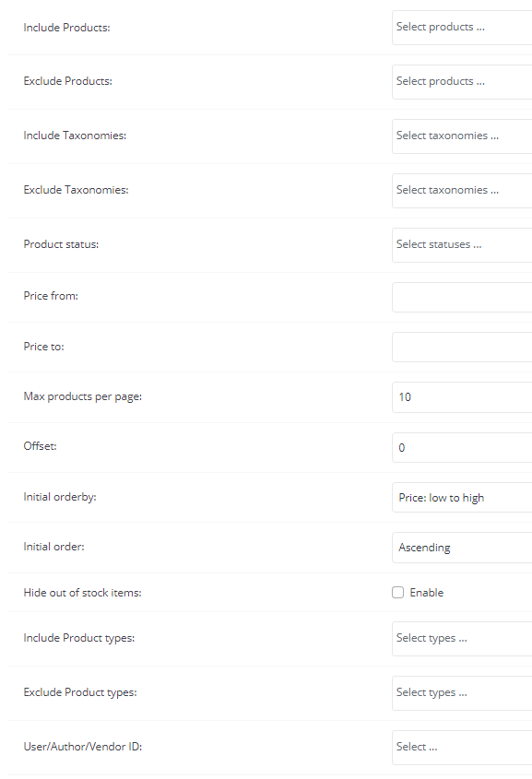
Task: Open the Initial orderby dropdown
Action: (x=462, y=497)
